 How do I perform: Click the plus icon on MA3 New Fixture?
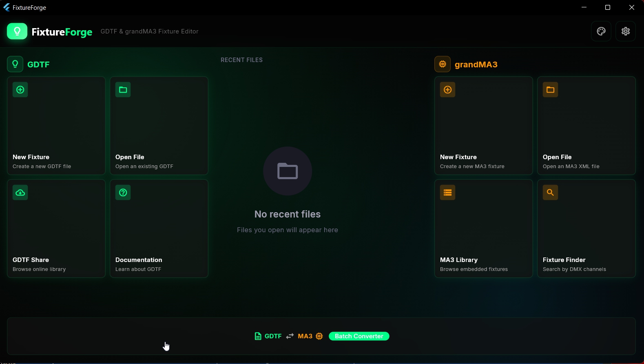point(448,90)
